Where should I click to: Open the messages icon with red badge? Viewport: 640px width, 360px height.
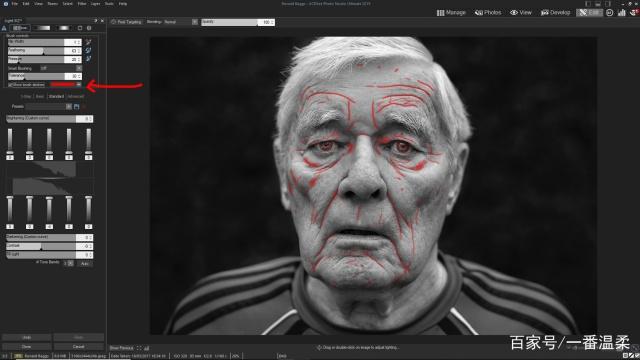[x=634, y=13]
